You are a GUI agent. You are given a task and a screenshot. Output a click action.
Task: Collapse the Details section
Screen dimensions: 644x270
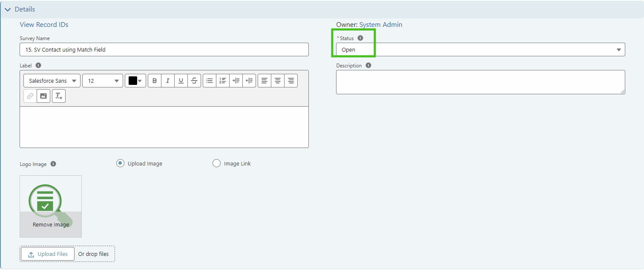tap(8, 9)
